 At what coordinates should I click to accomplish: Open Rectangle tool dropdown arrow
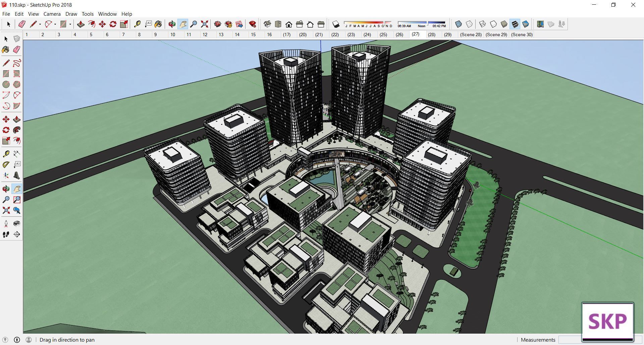coord(70,24)
